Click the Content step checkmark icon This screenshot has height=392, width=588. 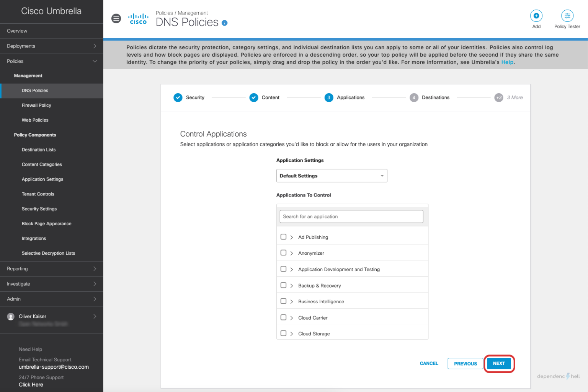(253, 98)
